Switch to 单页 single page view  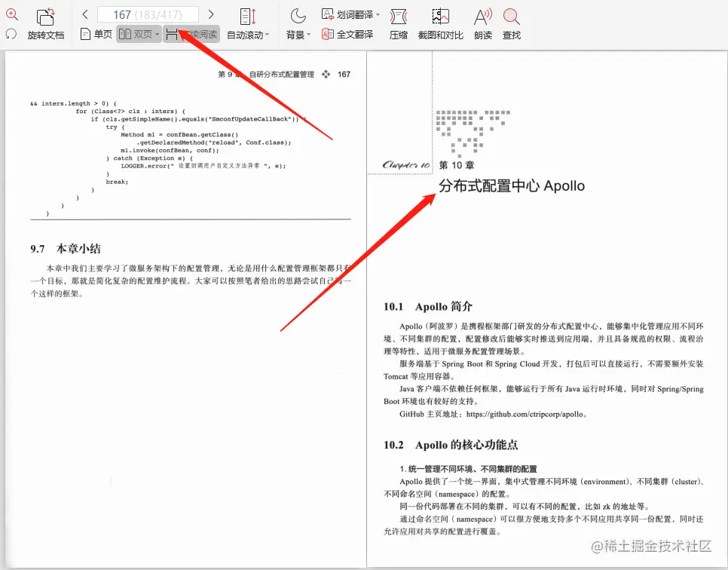[96, 34]
